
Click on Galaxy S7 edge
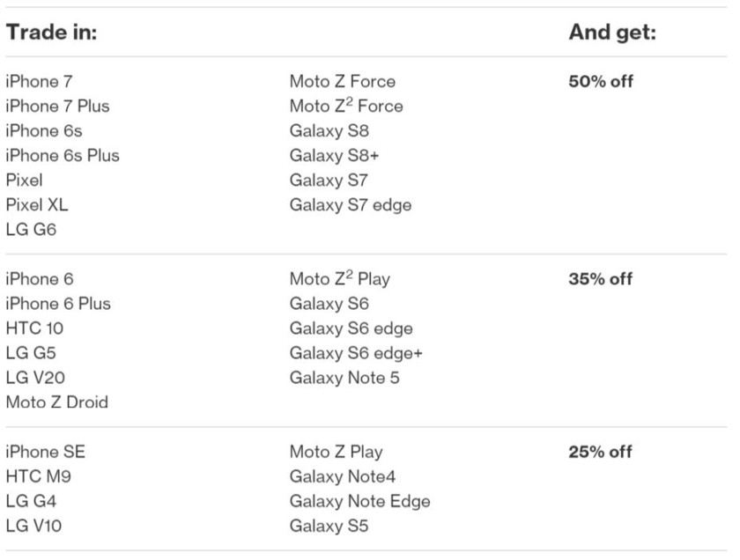pos(351,205)
